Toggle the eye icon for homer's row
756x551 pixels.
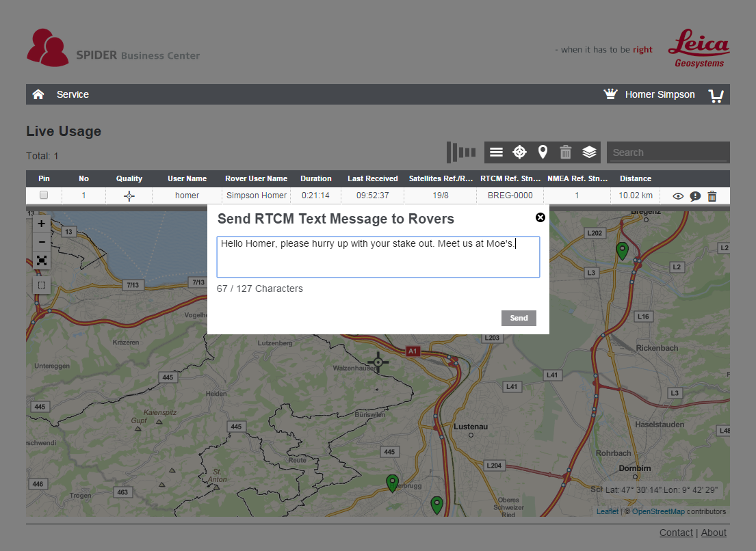pos(678,196)
